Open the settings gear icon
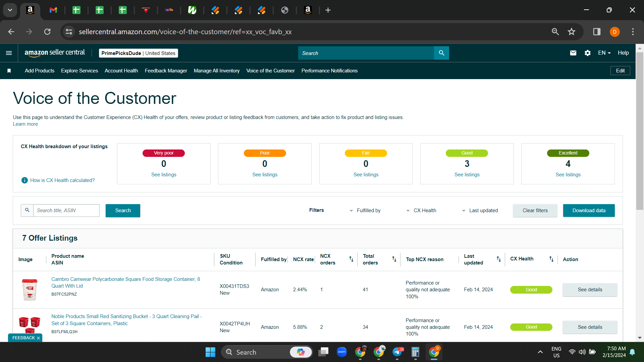644x362 pixels. click(588, 53)
